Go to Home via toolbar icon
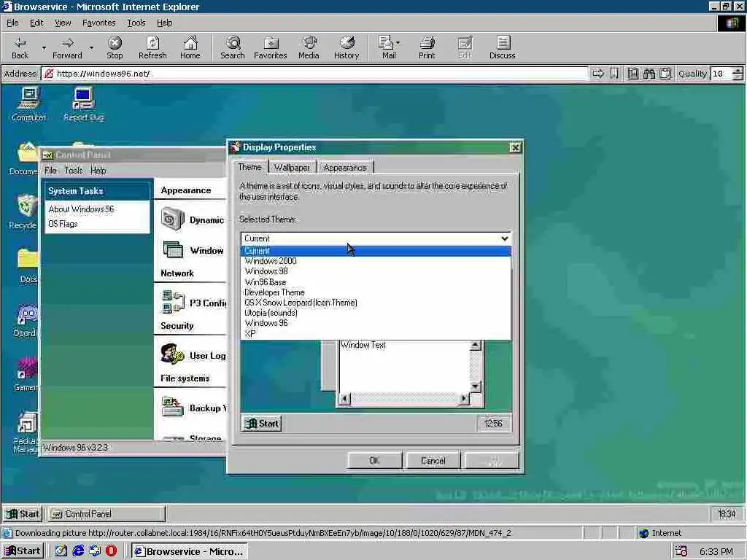Screen dimensions: 747x560 (190, 47)
